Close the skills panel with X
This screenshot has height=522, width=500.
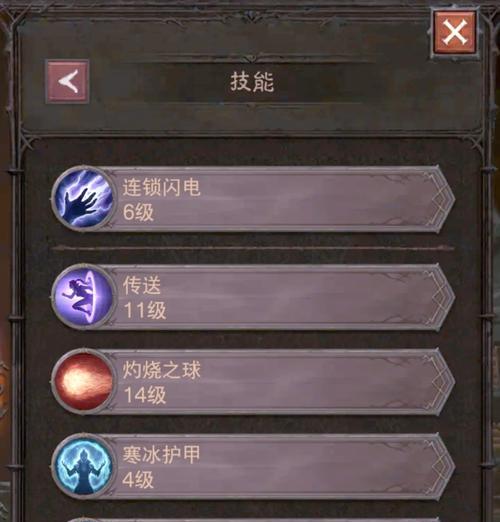[454, 33]
